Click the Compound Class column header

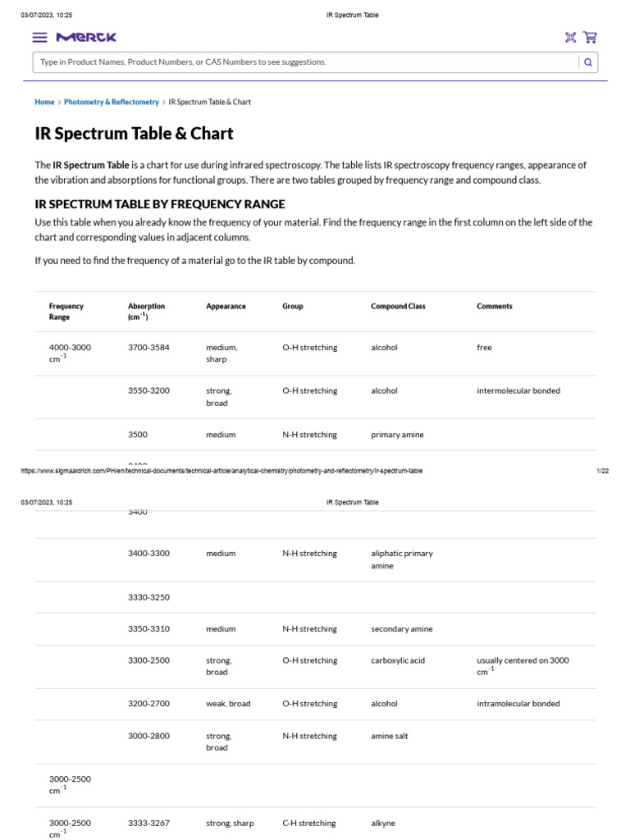coord(398,306)
